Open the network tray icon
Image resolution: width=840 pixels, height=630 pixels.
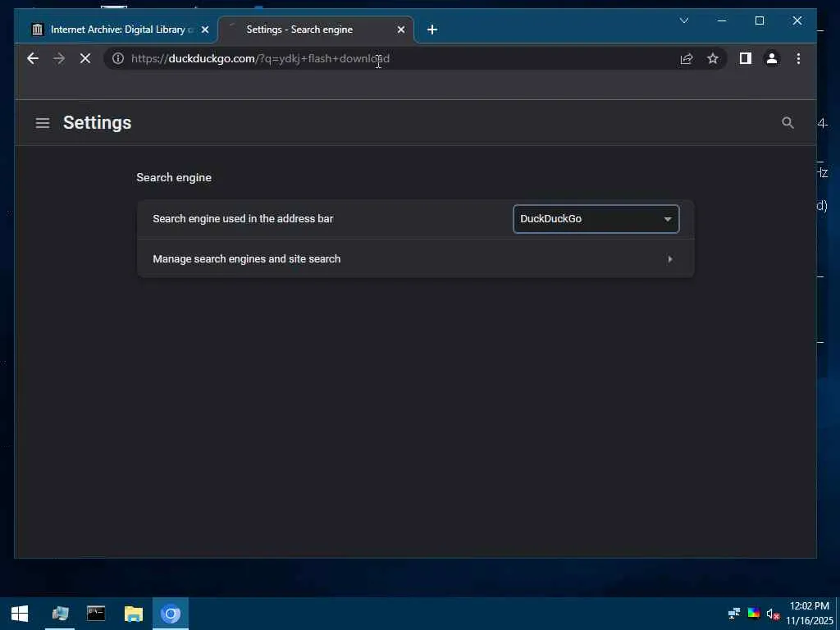(734, 614)
